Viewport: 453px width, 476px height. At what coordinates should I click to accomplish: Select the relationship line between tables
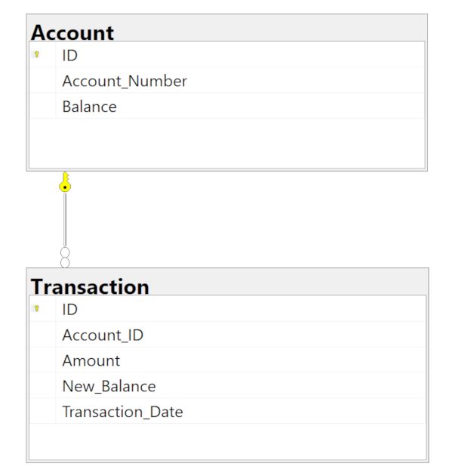coord(65,219)
